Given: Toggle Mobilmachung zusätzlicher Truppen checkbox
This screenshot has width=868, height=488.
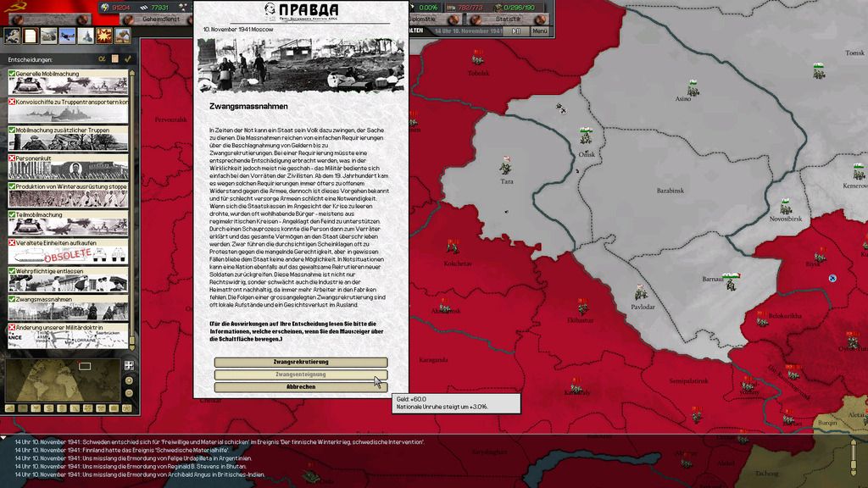Looking at the screenshot, I should click(x=12, y=130).
